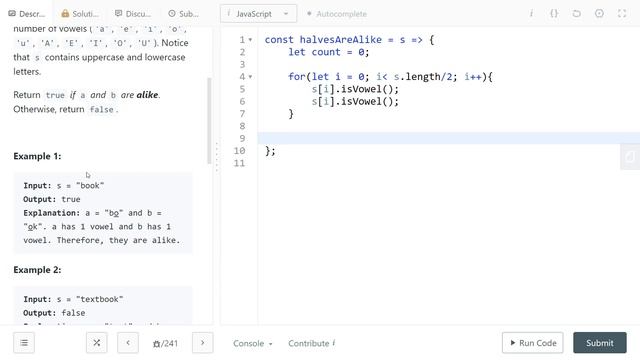640x360 pixels.
Task: Open the problem list icon
Action: point(24,343)
